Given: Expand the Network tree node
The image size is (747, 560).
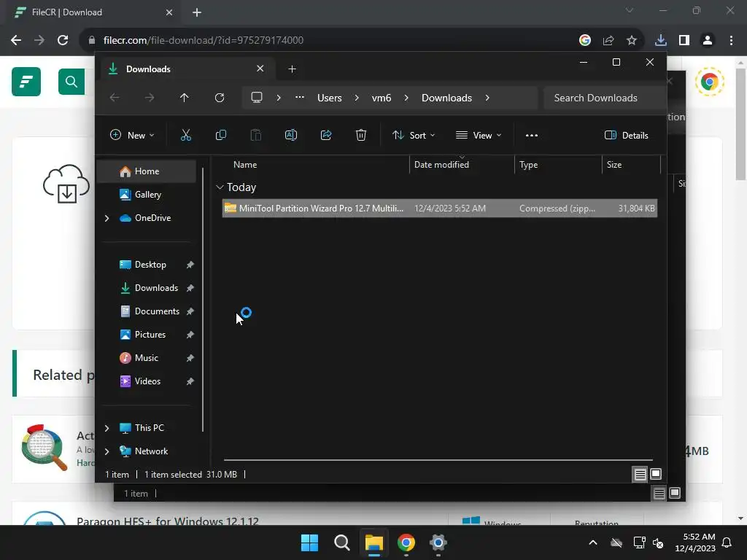Looking at the screenshot, I should pos(107,451).
